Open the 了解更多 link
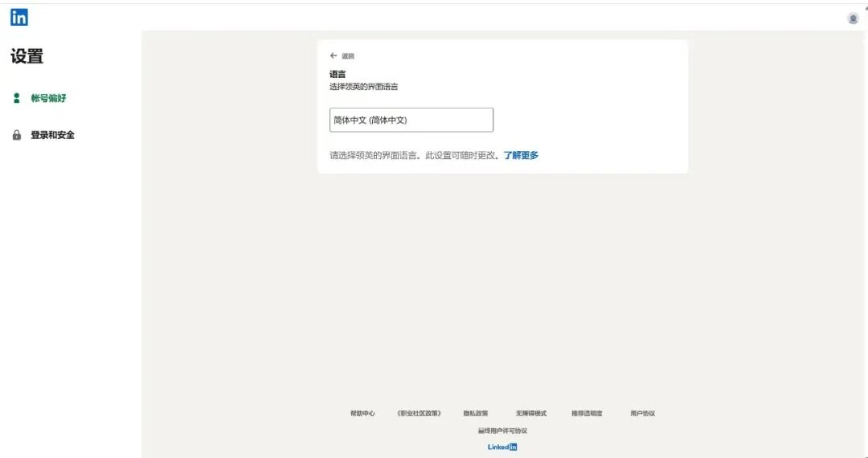 coord(521,155)
